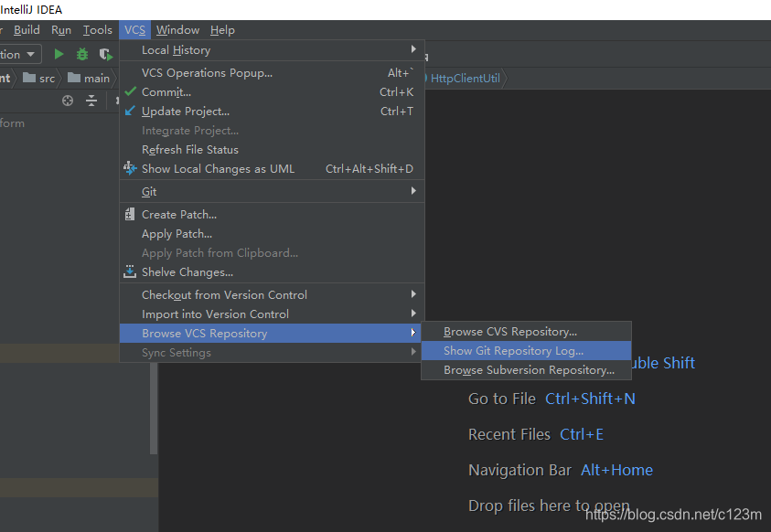Expand Import into Version Control submenu

[x=413, y=313]
